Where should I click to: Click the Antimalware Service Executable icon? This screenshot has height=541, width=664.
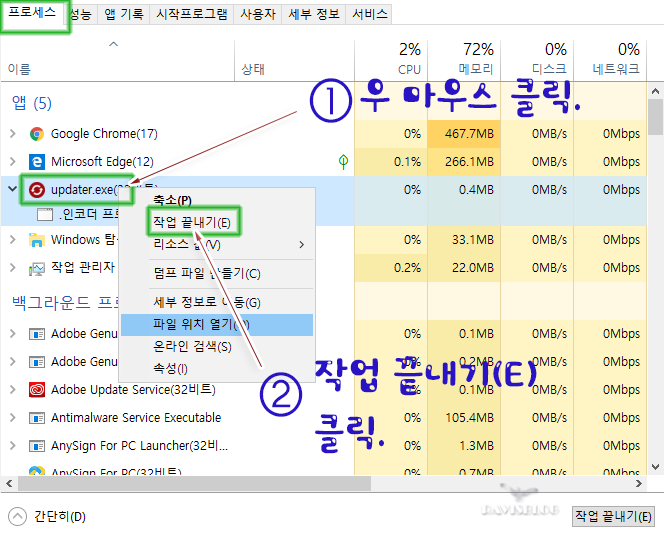coord(37,418)
